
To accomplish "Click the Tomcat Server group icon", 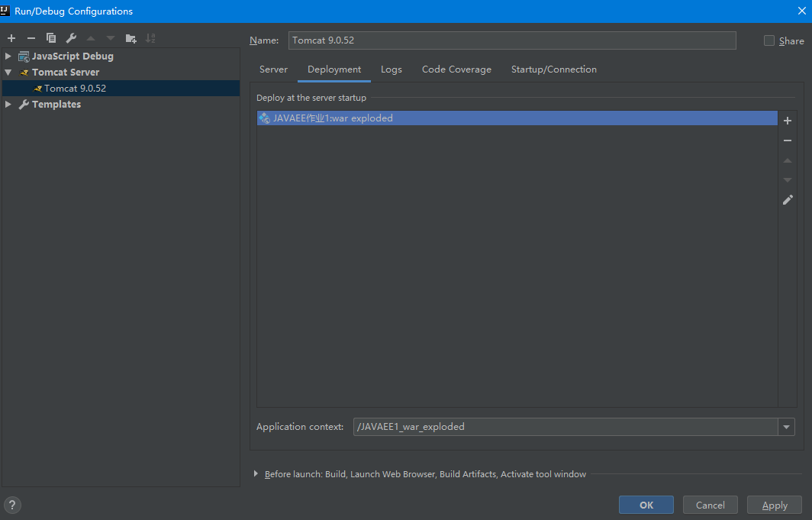I will 24,73.
